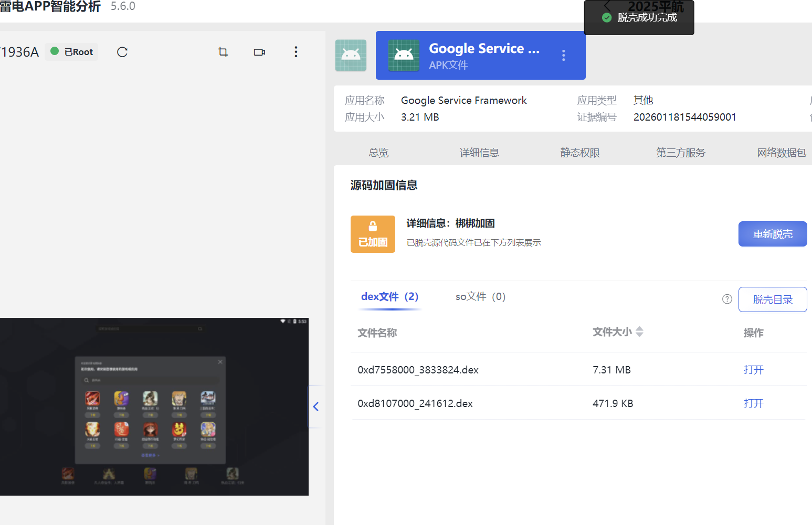
Task: Open the 脱壳目录 folder button
Action: coord(773,299)
